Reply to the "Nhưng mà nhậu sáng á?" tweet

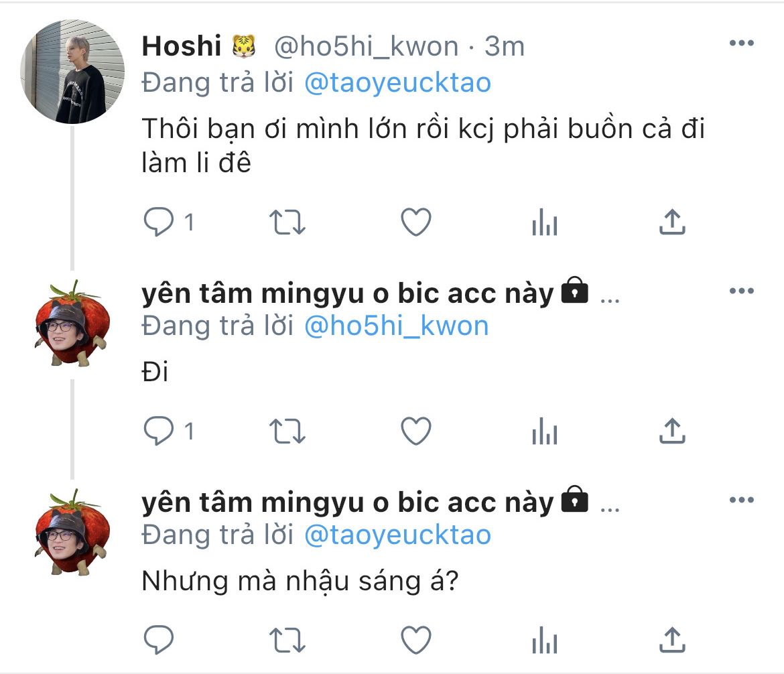tap(159, 639)
